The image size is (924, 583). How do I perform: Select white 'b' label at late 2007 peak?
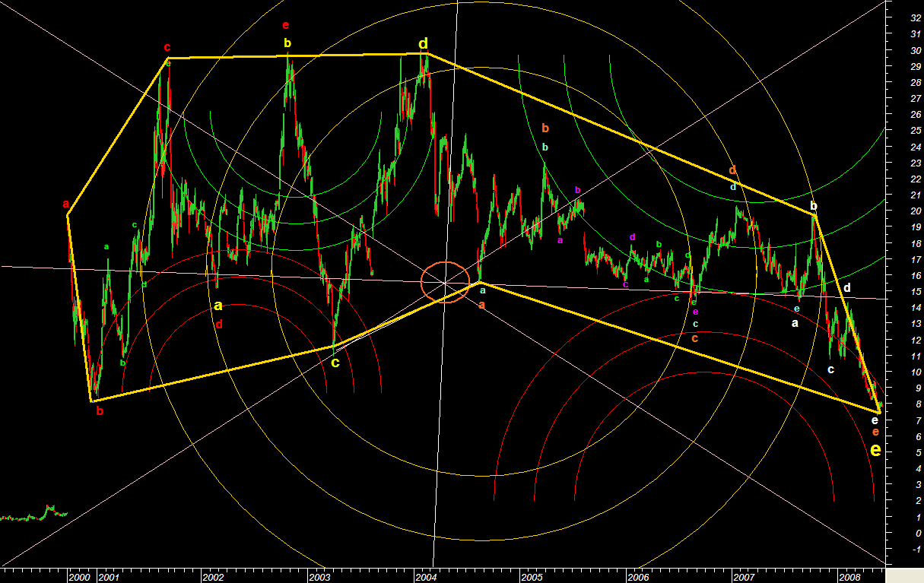[814, 206]
